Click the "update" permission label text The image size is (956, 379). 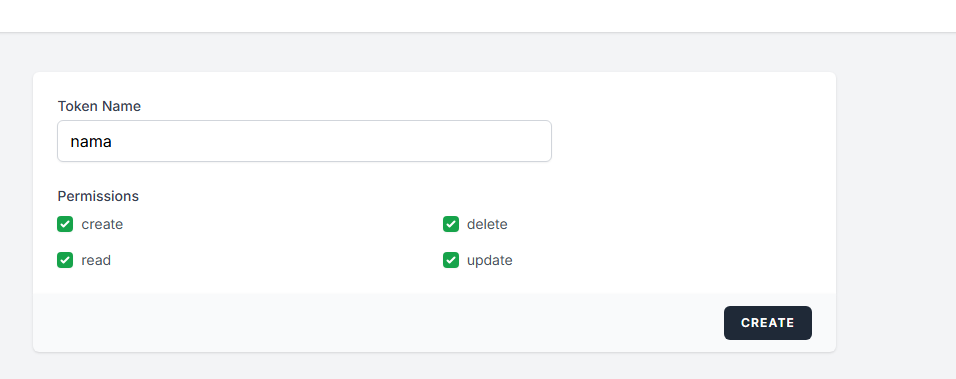(490, 260)
